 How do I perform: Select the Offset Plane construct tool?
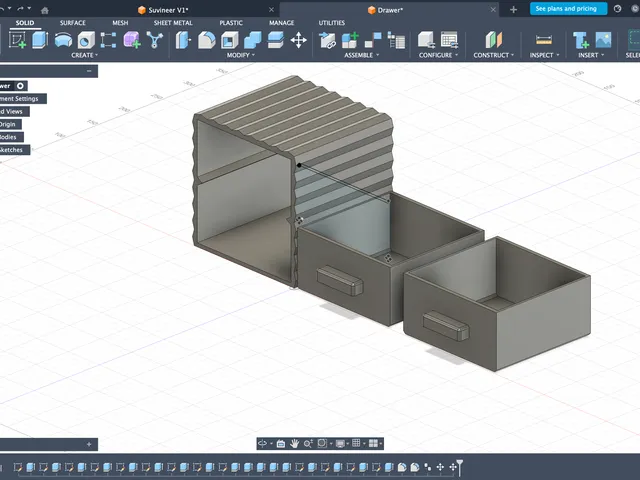point(493,40)
